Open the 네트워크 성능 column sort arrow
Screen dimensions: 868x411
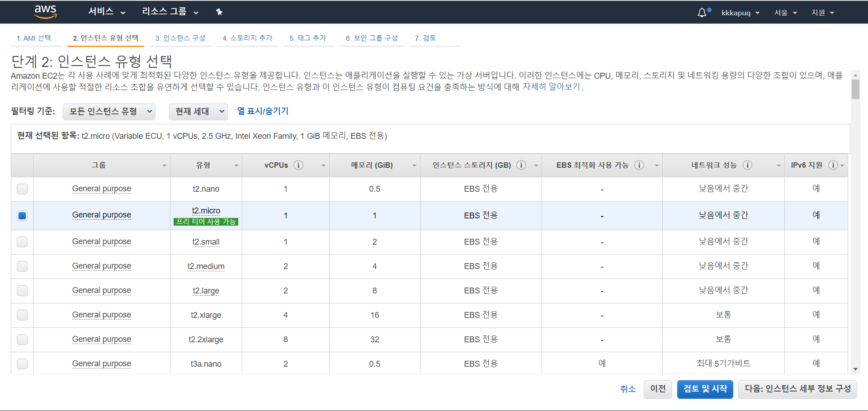click(779, 165)
